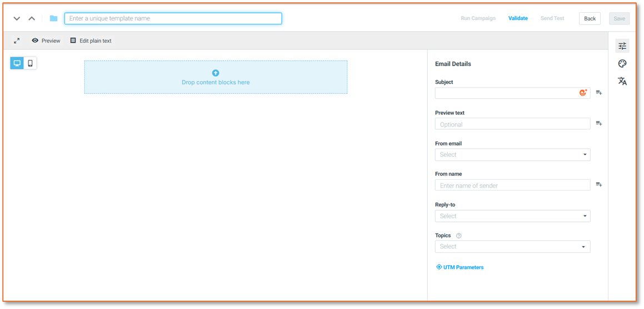Open the UTM Parameters link
Screen dimensions: 644x309
tap(460, 267)
